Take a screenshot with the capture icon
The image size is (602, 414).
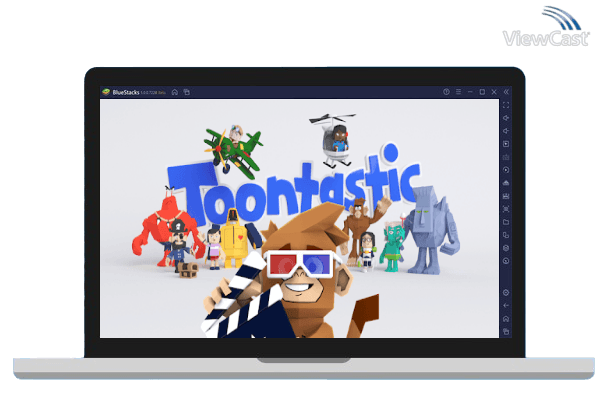point(506,209)
